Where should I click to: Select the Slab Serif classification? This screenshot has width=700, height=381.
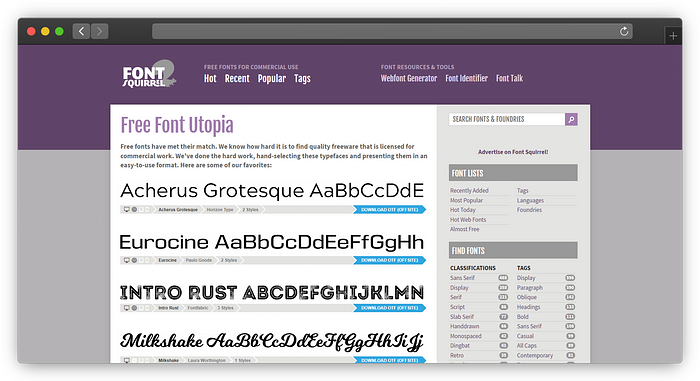click(462, 317)
